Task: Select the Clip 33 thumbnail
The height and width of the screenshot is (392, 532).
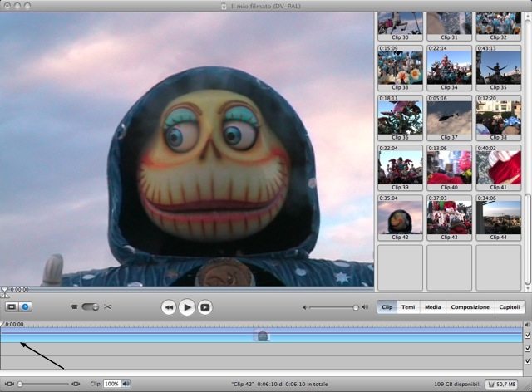Action: pyautogui.click(x=401, y=68)
